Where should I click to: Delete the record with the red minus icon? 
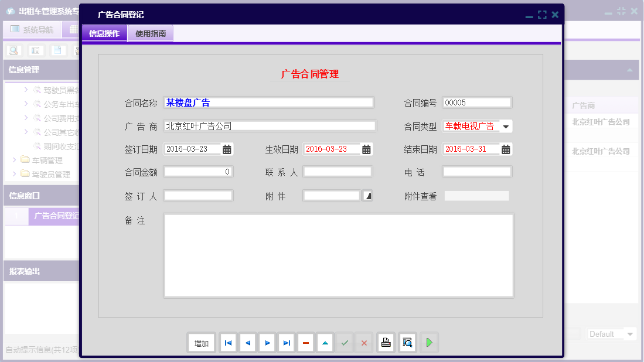click(x=305, y=343)
